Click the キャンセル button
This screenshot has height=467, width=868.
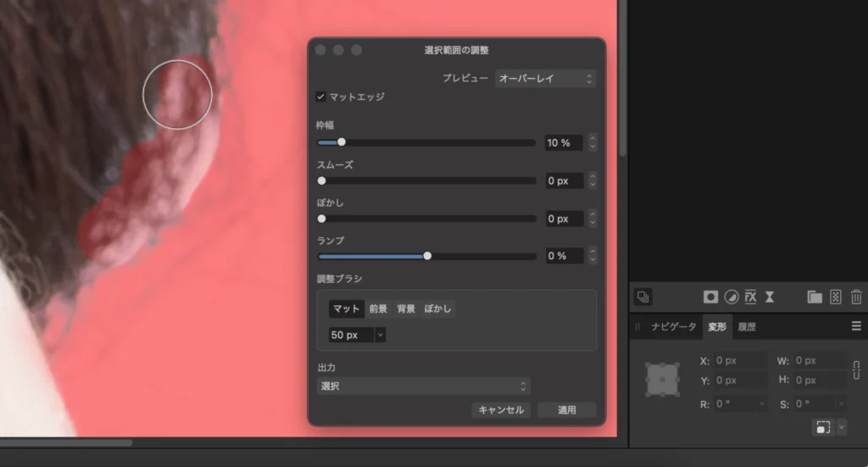[x=501, y=410]
